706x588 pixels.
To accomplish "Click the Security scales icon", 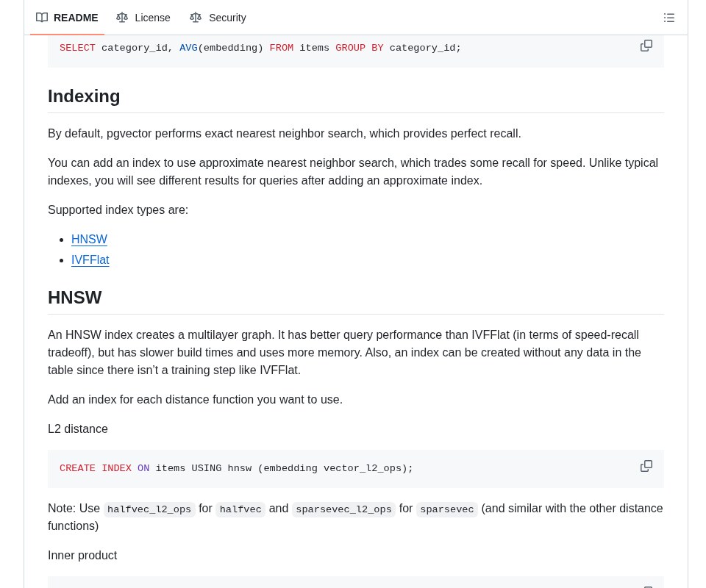I will (x=196, y=18).
